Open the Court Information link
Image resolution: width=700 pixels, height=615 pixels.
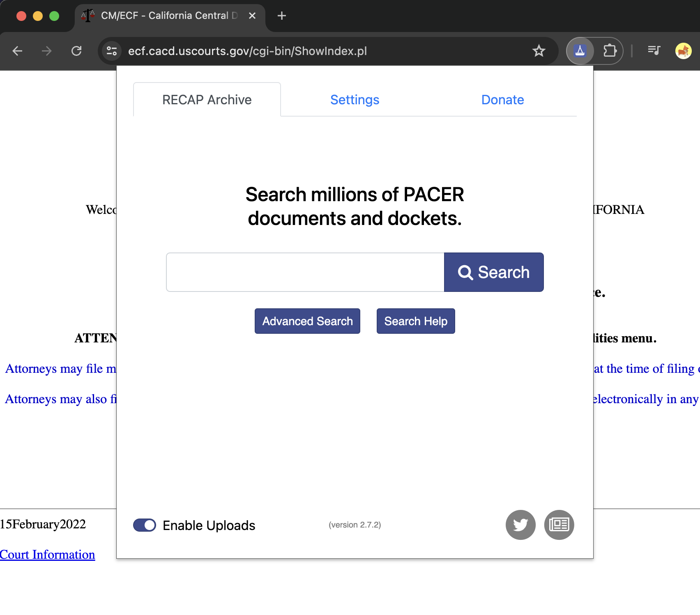click(47, 555)
